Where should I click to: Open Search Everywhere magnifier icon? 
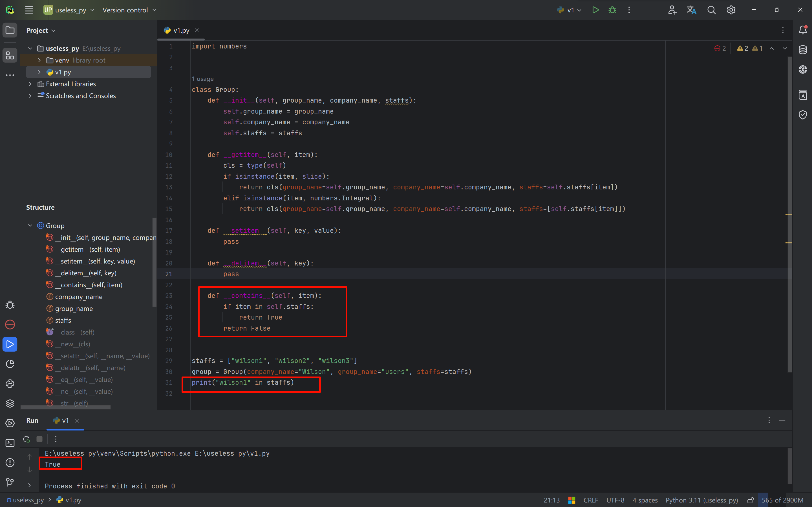tap(711, 10)
